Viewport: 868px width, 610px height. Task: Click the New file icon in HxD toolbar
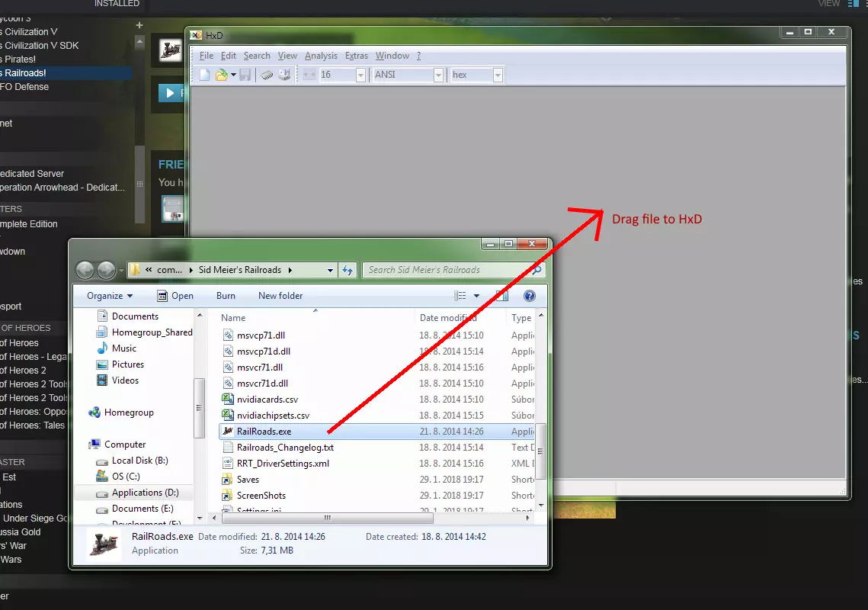205,75
